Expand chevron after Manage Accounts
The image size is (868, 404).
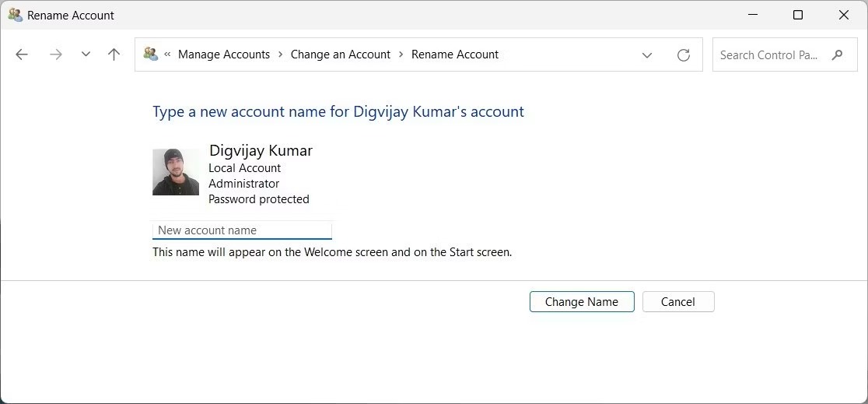click(280, 54)
